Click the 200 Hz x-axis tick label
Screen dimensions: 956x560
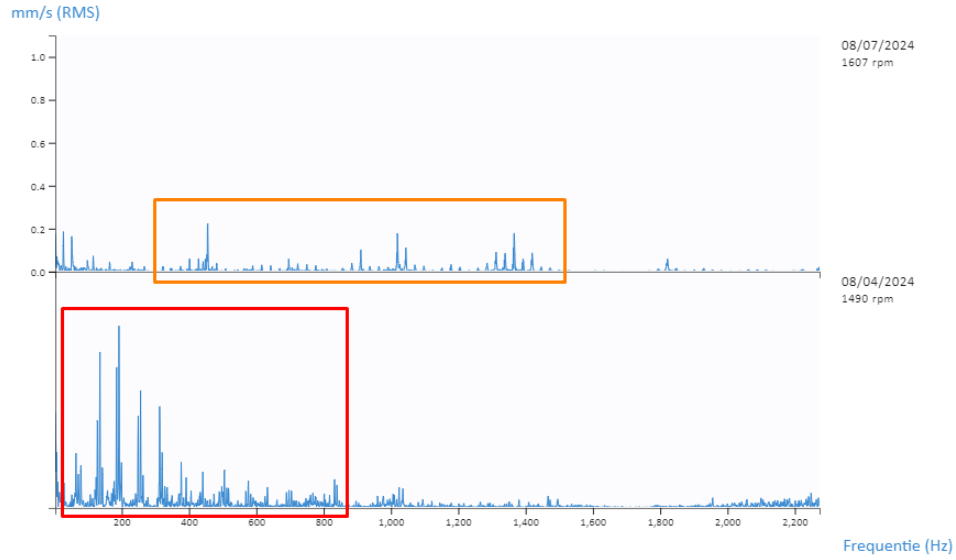pyautogui.click(x=122, y=522)
